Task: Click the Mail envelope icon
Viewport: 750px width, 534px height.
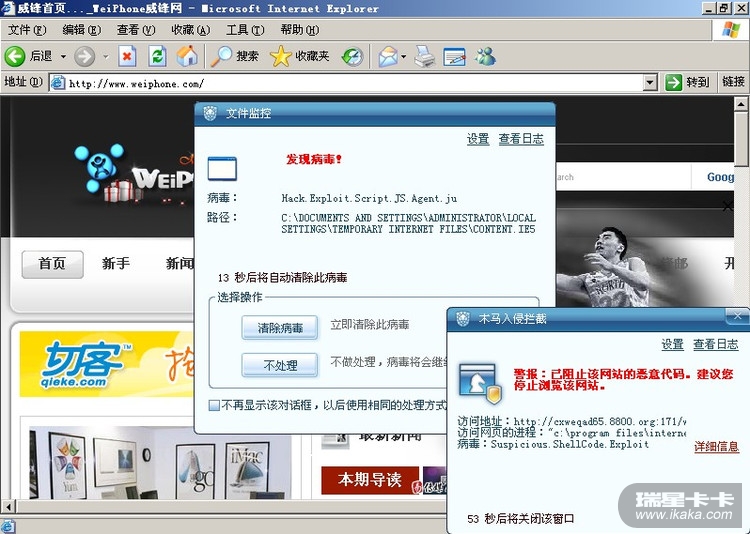Action: coord(388,56)
